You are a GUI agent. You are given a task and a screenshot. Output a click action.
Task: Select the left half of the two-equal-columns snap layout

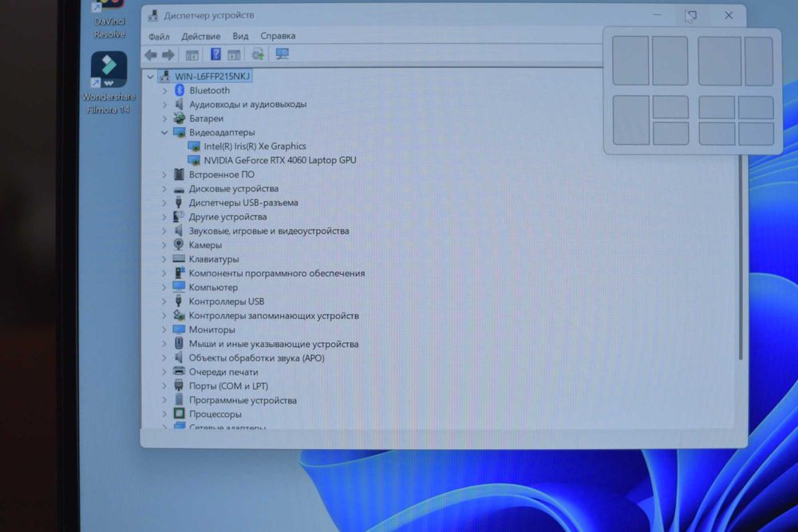coord(630,61)
